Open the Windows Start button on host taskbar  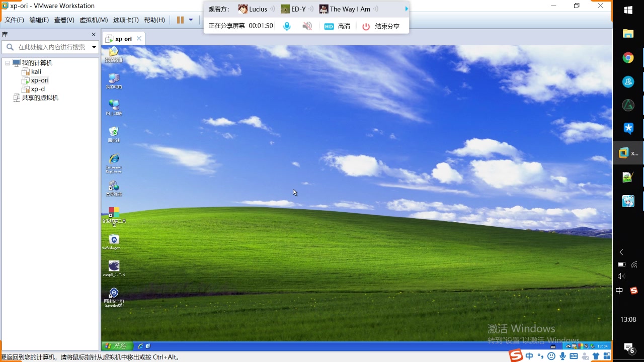(x=628, y=10)
